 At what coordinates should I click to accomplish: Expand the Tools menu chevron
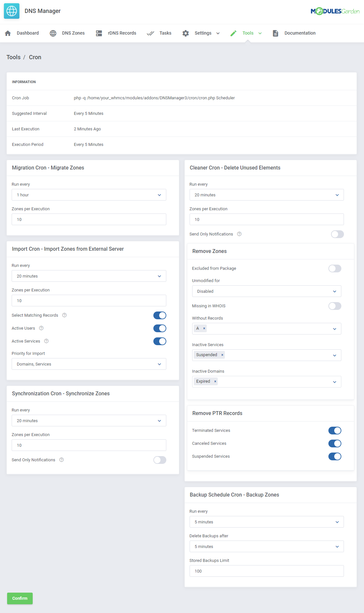[x=260, y=33]
